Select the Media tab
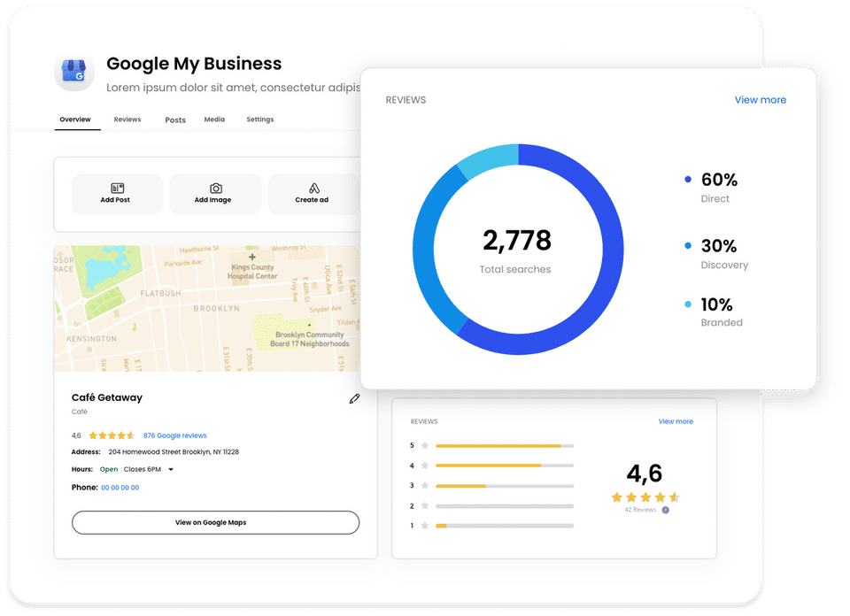The height and width of the screenshot is (616, 850). tap(214, 119)
